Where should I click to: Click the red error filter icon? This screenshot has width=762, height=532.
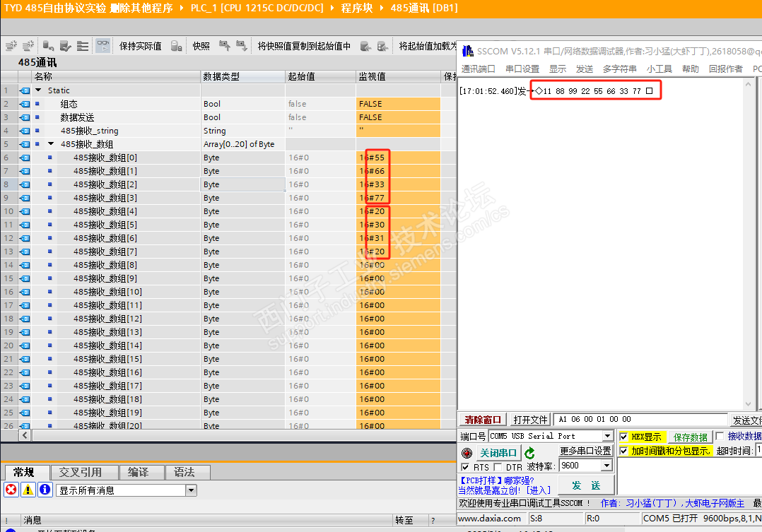tap(11, 489)
